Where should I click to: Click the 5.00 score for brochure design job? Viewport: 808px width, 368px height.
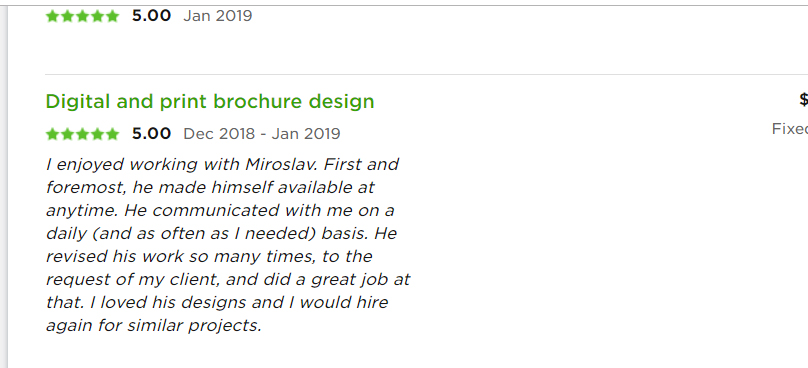click(151, 134)
